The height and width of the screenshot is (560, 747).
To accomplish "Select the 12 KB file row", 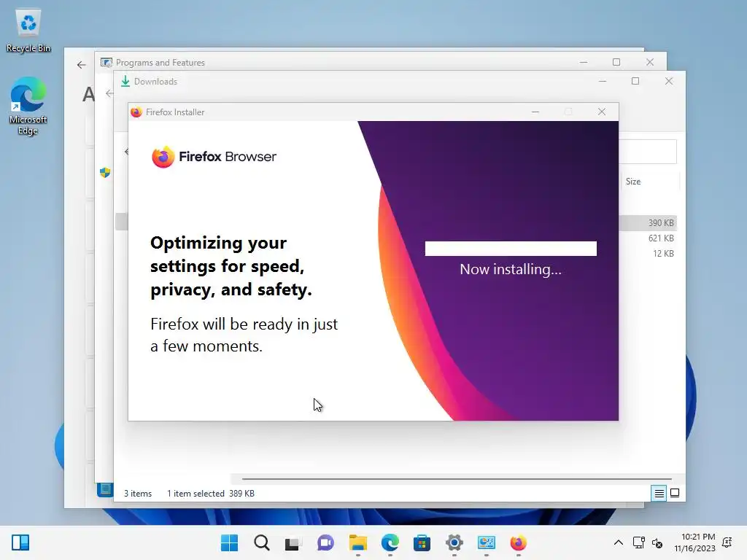I will pyautogui.click(x=649, y=253).
